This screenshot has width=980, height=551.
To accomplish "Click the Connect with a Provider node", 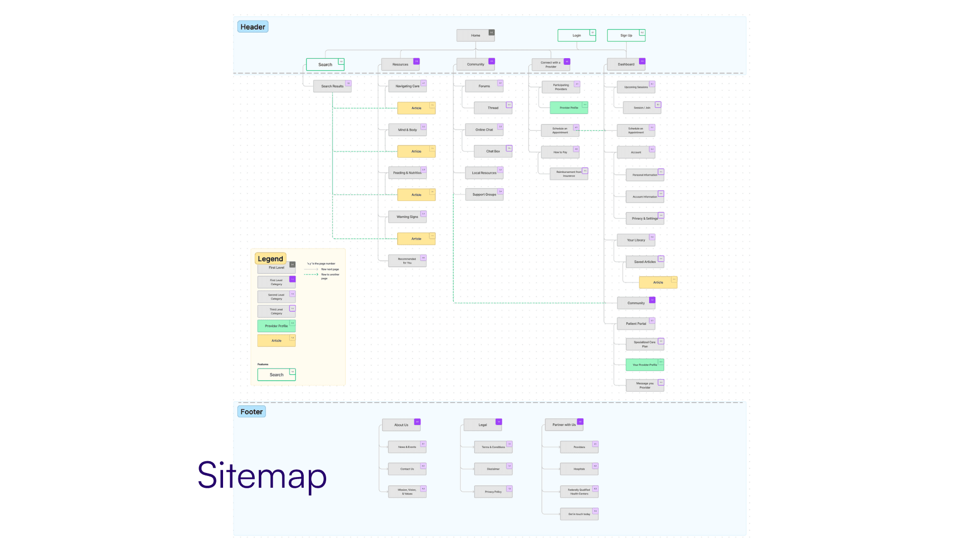I will [x=550, y=64].
